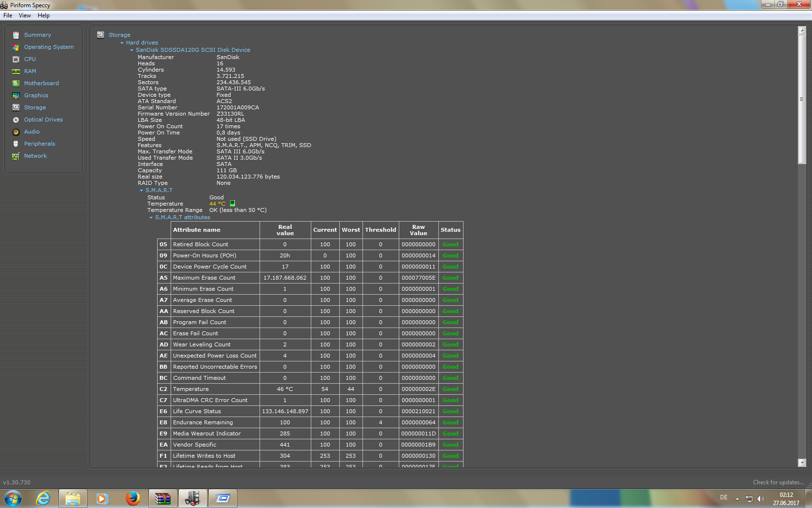
Task: Click the volume speaker icon in system tray
Action: tap(761, 498)
